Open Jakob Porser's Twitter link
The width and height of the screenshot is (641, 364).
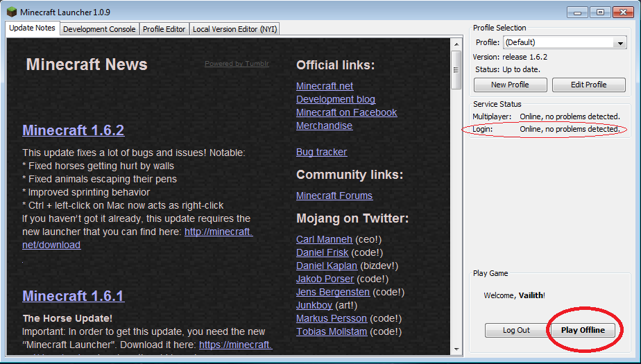tap(325, 279)
